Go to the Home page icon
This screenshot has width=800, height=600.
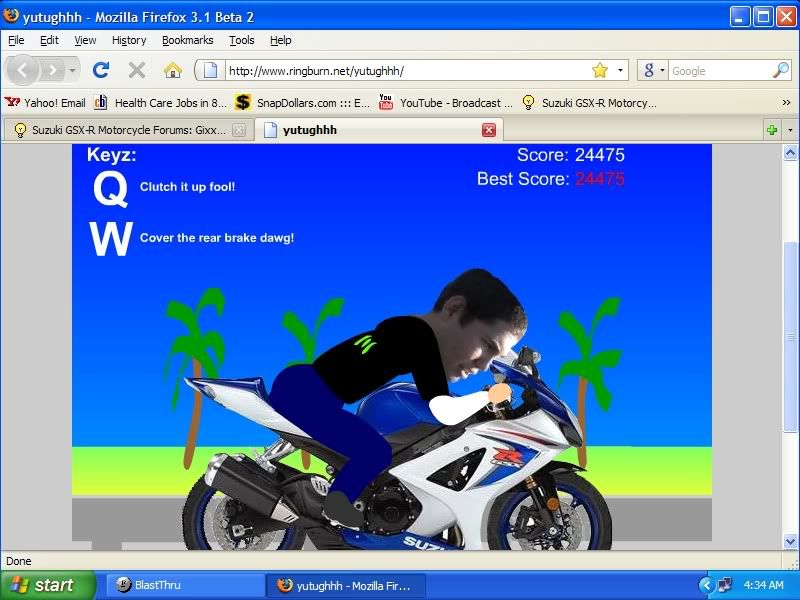(173, 70)
